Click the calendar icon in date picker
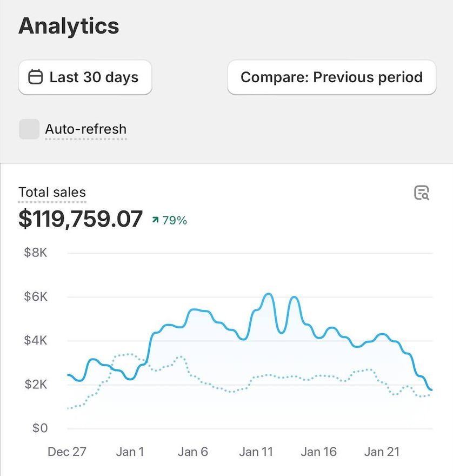Viewport: 453px width, 476px height. click(36, 77)
